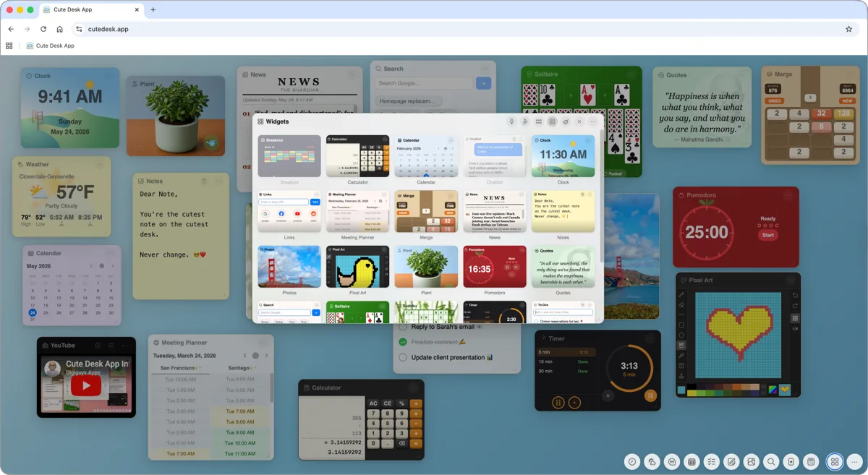868x475 pixels.
Task: Select the Circle tool in Pixel Art
Action: click(681, 335)
